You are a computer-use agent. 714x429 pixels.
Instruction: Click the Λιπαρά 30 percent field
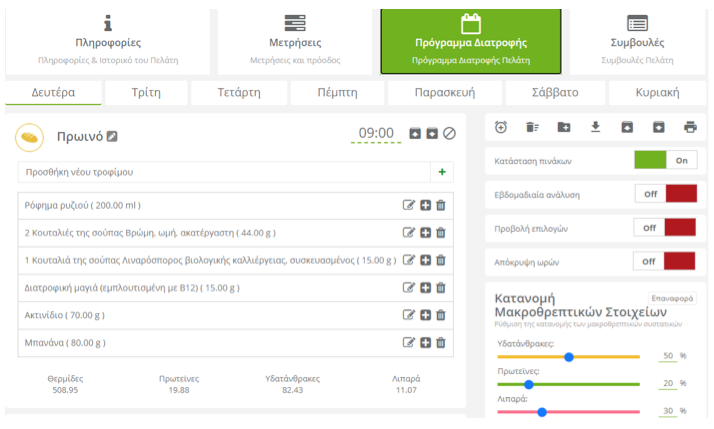pos(668,411)
